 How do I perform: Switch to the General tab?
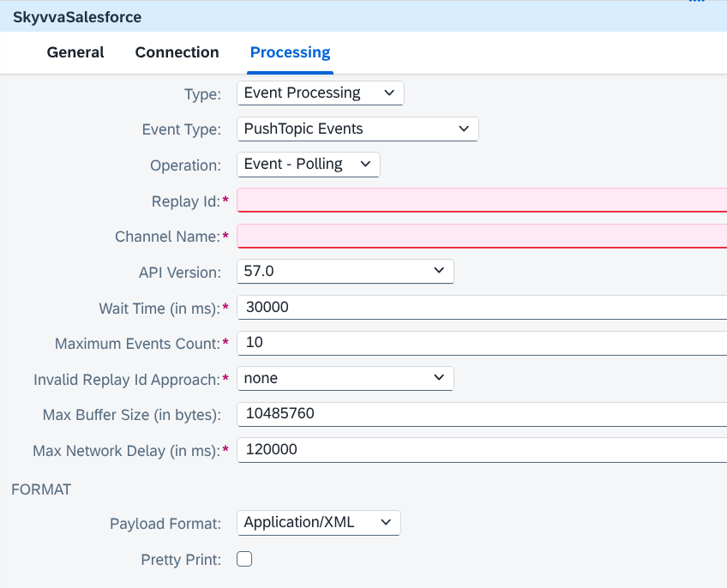[x=75, y=52]
